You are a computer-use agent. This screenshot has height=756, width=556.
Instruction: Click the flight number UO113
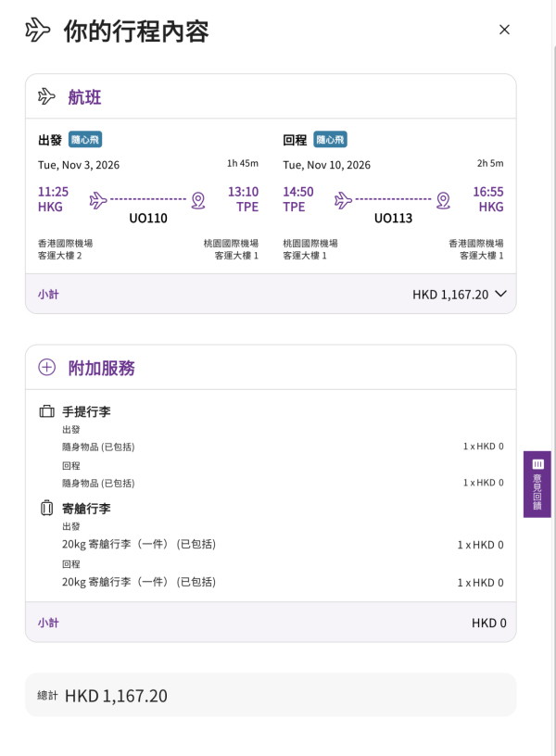tap(393, 219)
